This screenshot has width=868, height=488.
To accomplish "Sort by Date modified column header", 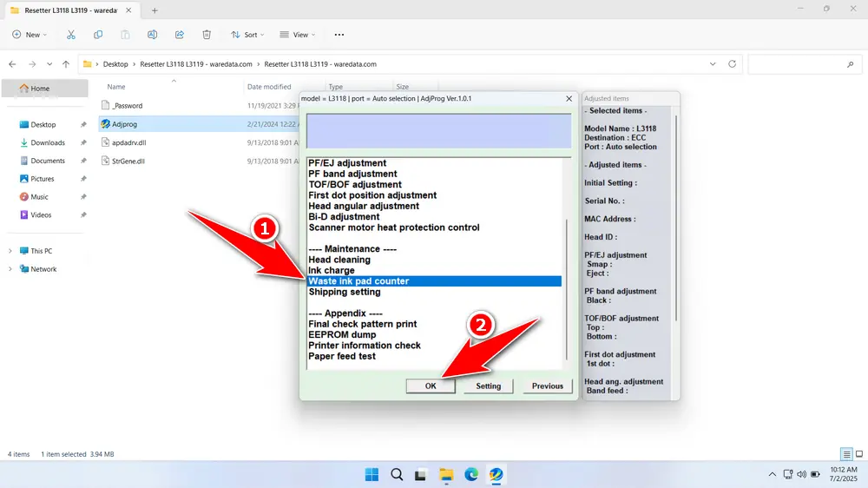I will click(269, 87).
